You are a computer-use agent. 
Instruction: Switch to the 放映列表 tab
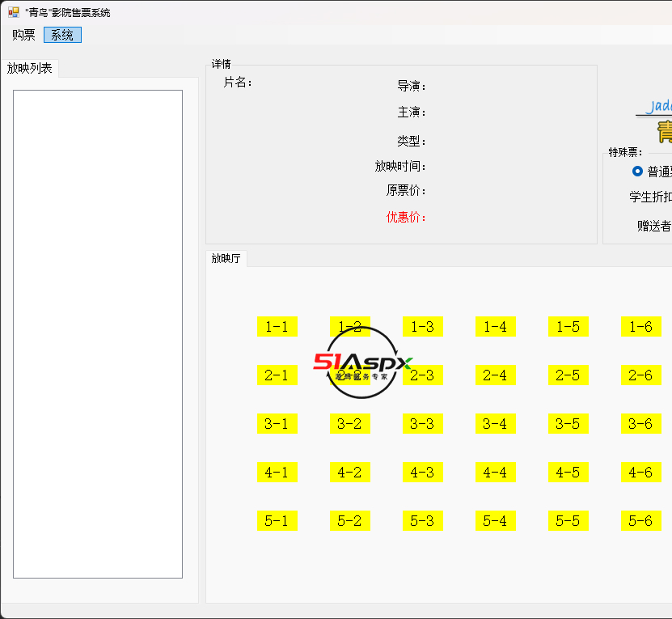click(x=30, y=68)
